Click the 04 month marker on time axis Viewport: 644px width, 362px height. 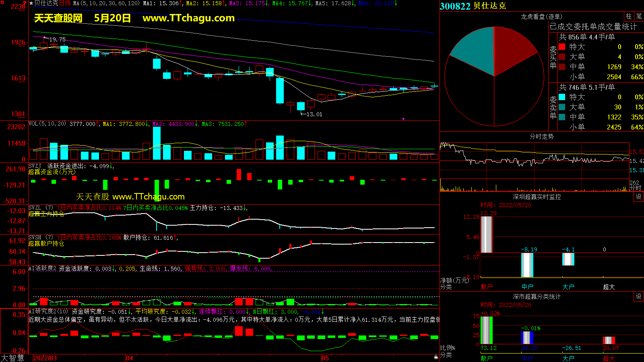coord(130,358)
